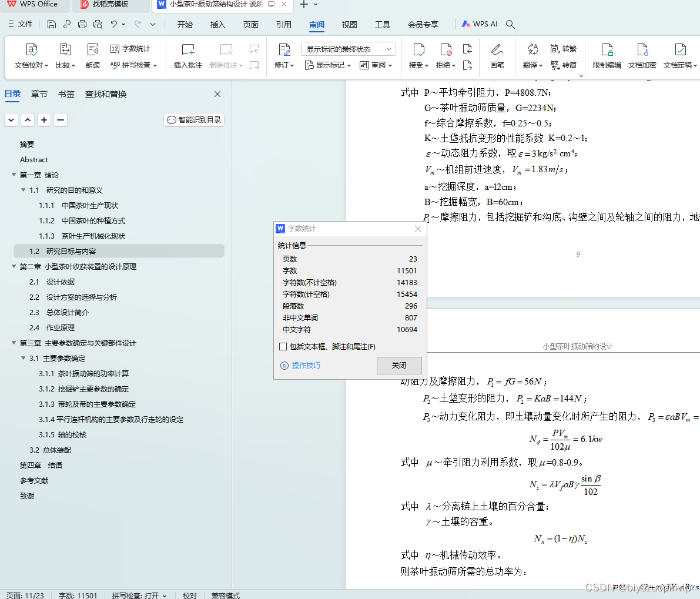Close the 字数统计 dialog with X
Viewport: 700px width, 599px height.
coord(418,229)
